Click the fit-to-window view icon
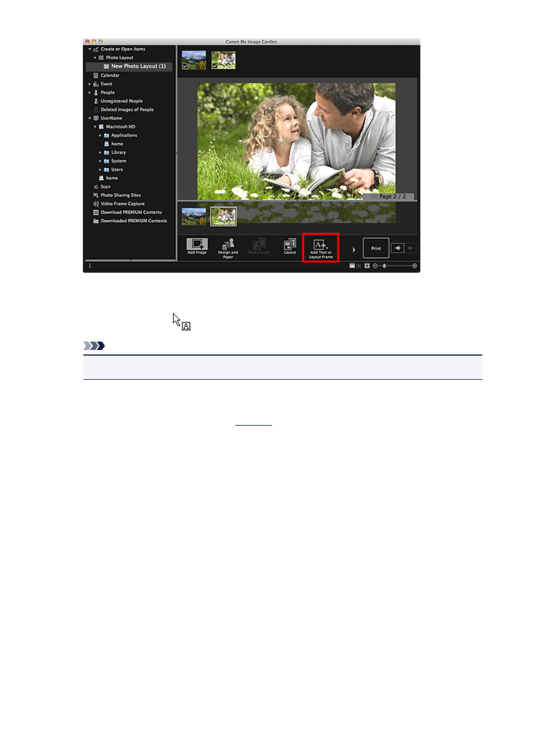Viewport: 534px width, 756px height. coord(367,266)
